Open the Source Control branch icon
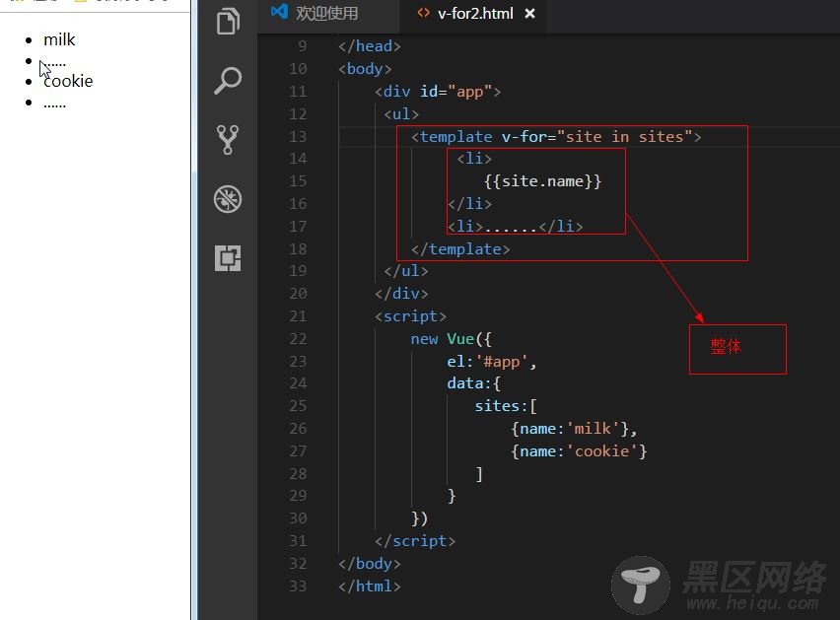The height and width of the screenshot is (620, 840). [x=228, y=140]
